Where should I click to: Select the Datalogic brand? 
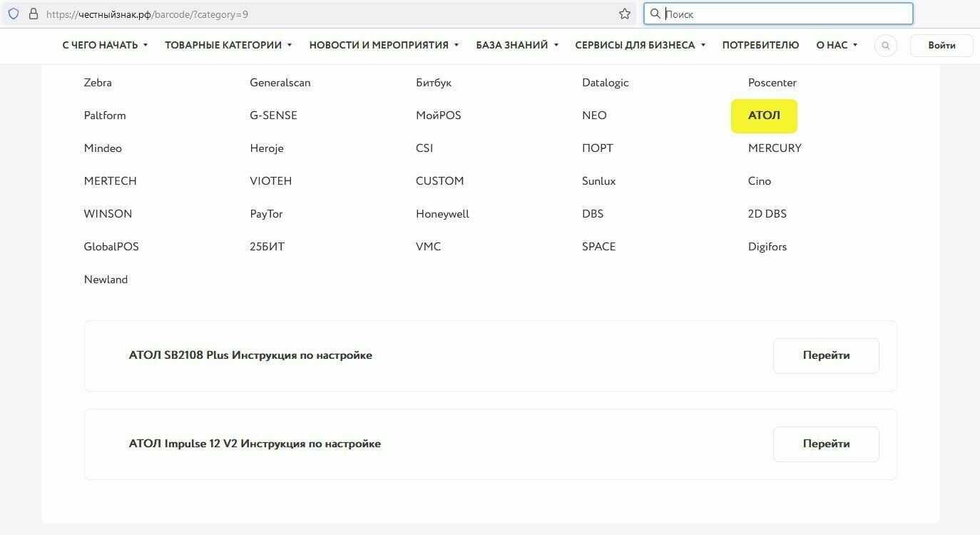606,83
